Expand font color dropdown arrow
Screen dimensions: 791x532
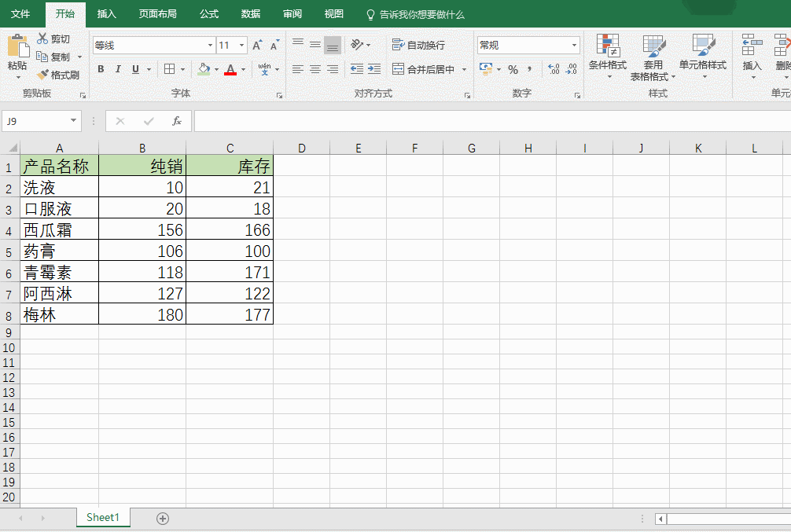pos(243,70)
